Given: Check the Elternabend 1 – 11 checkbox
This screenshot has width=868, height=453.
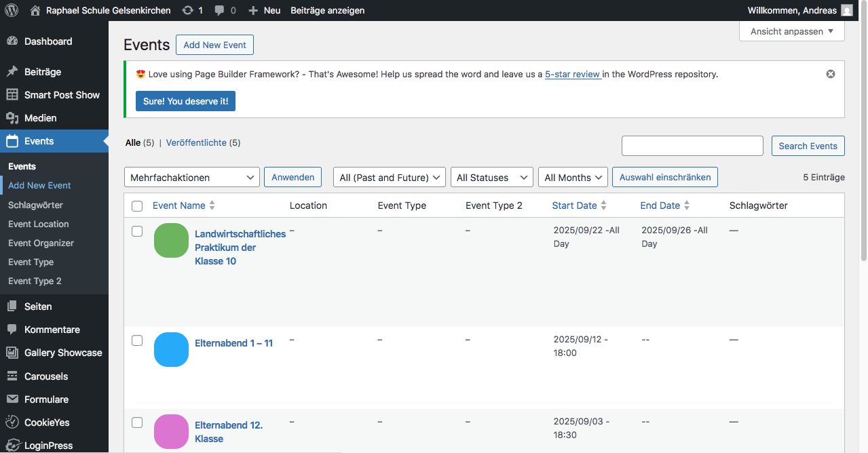Looking at the screenshot, I should coord(137,340).
